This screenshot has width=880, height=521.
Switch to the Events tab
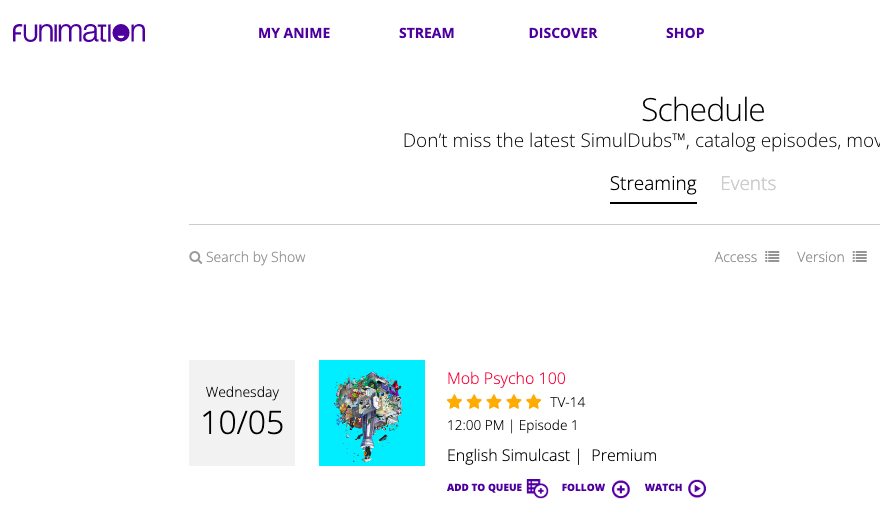click(748, 184)
